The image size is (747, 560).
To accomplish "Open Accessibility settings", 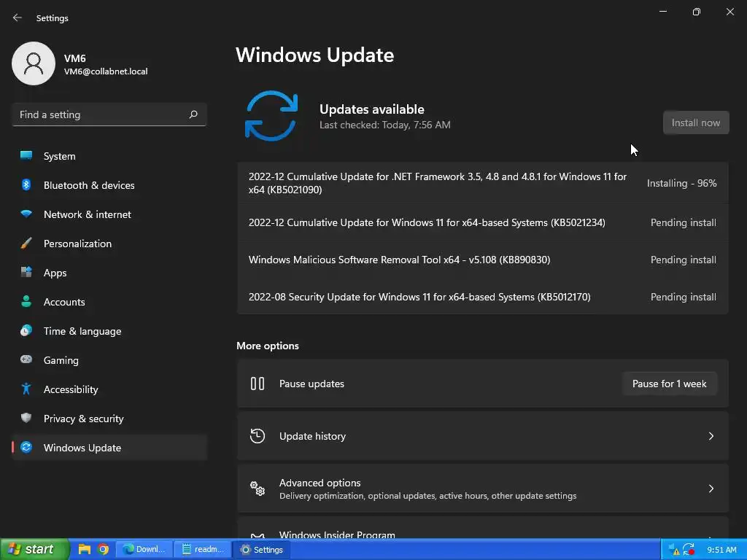I will click(109, 389).
